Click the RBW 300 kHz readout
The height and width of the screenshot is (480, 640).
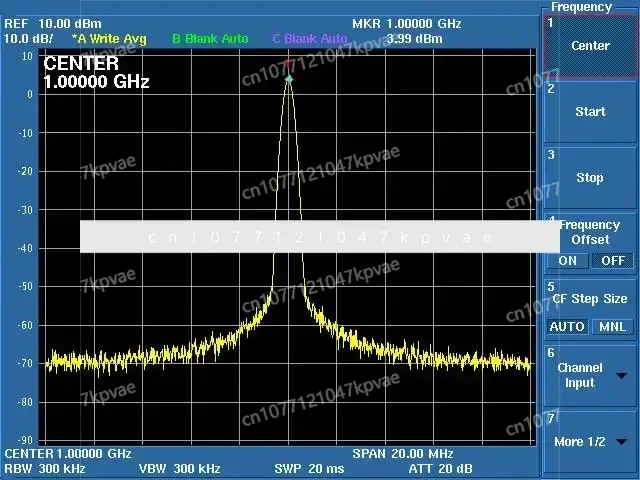click(x=45, y=469)
